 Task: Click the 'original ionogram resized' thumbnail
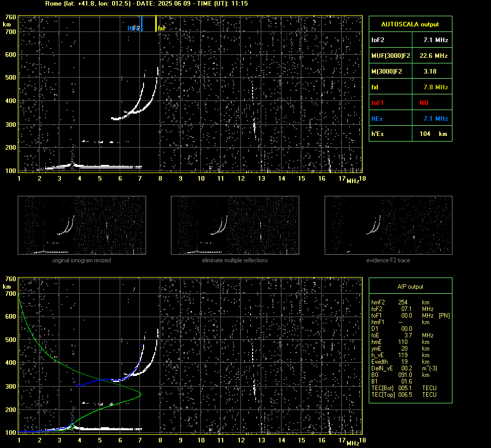(x=82, y=225)
